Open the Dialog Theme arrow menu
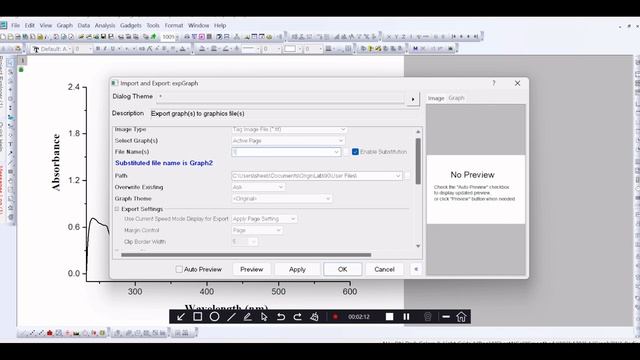Screen dimensions: 640x360 pos(413,99)
